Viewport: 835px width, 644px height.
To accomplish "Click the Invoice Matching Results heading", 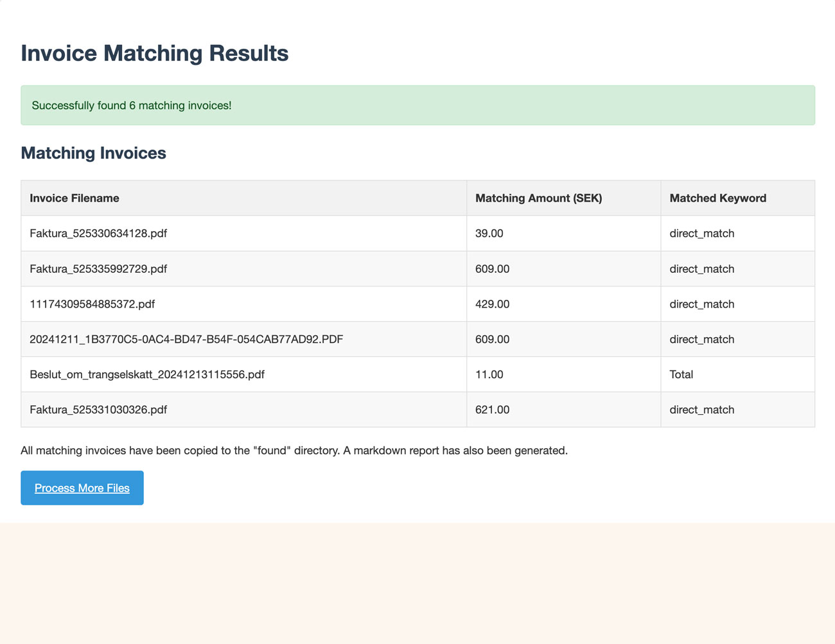I will 154,53.
